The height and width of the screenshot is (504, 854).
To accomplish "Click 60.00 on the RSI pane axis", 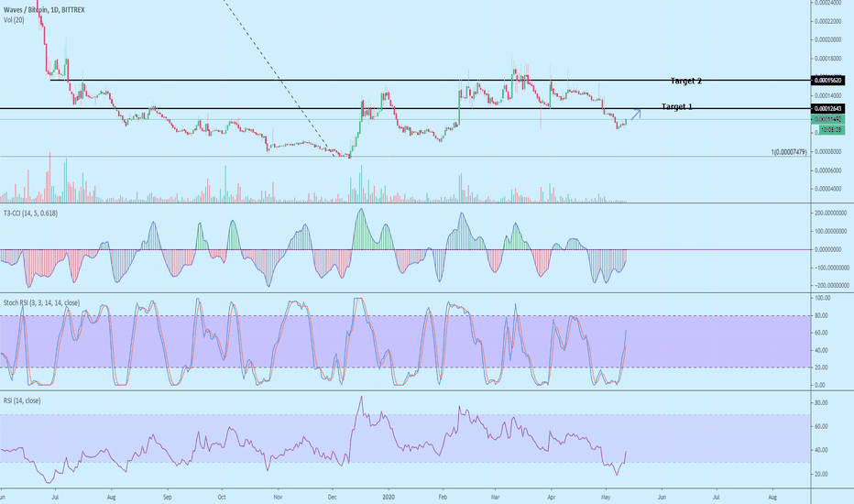I will pos(821,426).
